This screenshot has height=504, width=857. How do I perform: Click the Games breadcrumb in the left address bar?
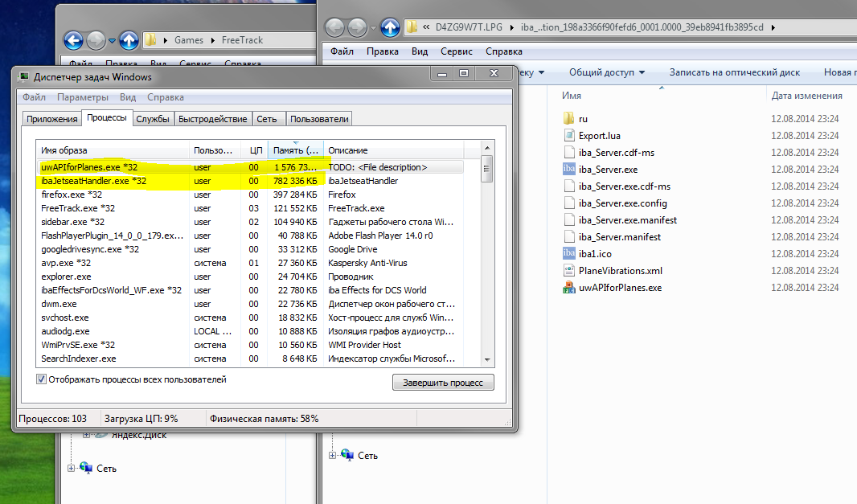click(189, 40)
